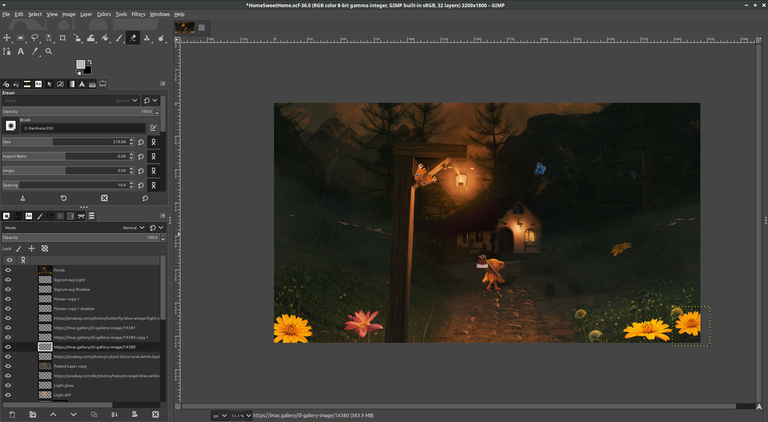Select the Move tool
The height and width of the screenshot is (422, 768).
[7, 38]
